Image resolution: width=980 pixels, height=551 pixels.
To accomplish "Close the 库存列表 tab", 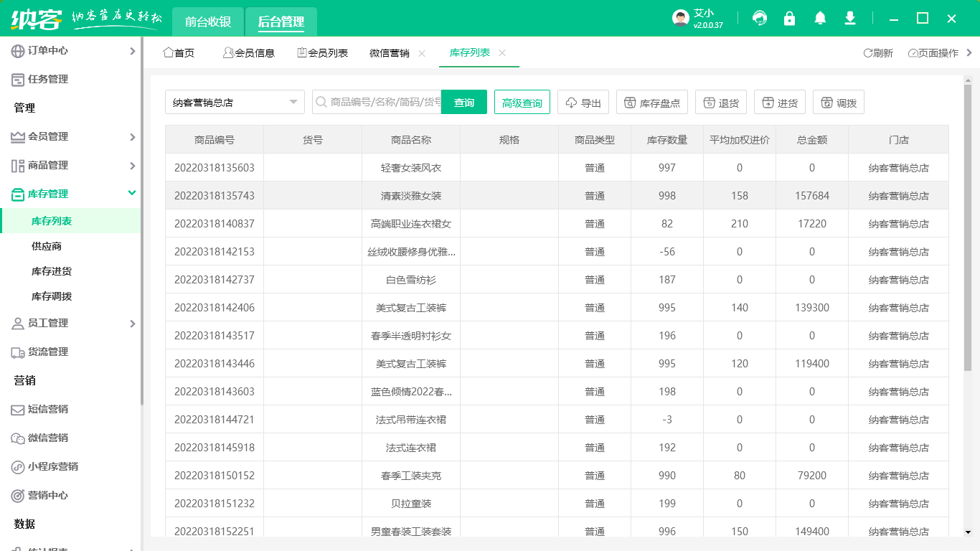I will (x=502, y=53).
